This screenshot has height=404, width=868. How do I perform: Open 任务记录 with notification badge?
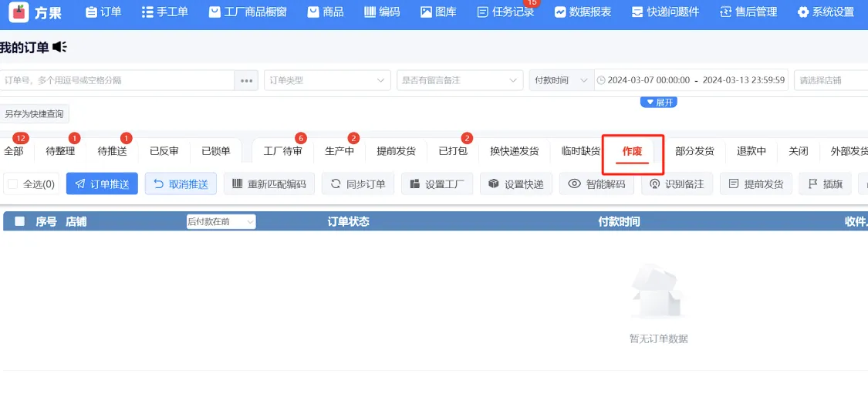(x=505, y=12)
